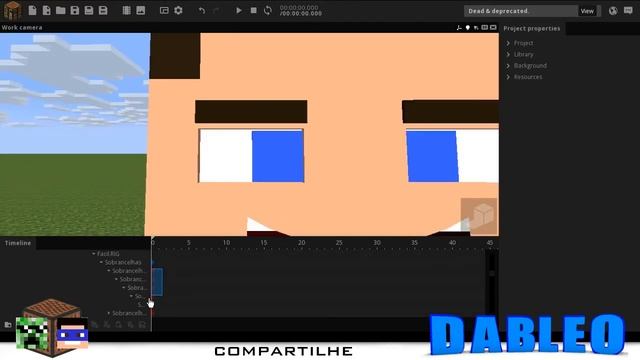Image resolution: width=640 pixels, height=360 pixels.
Task: Toggle the secondary view window icon
Action: [x=164, y=10]
